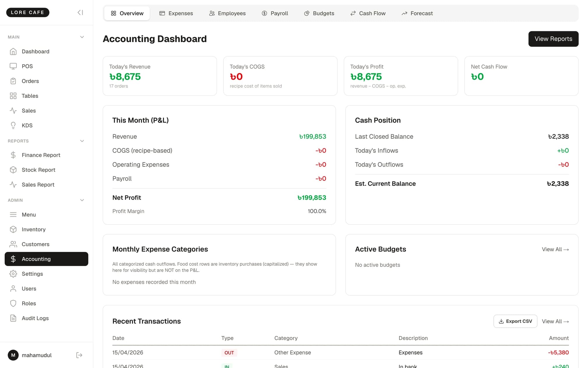588x368 pixels.
Task: Open POS via its monitor icon
Action: click(13, 66)
